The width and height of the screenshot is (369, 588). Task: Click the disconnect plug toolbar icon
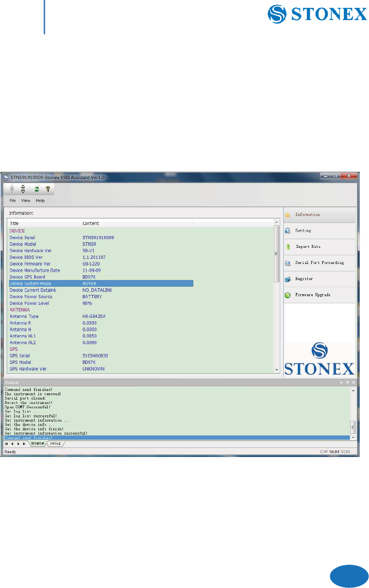(23, 189)
